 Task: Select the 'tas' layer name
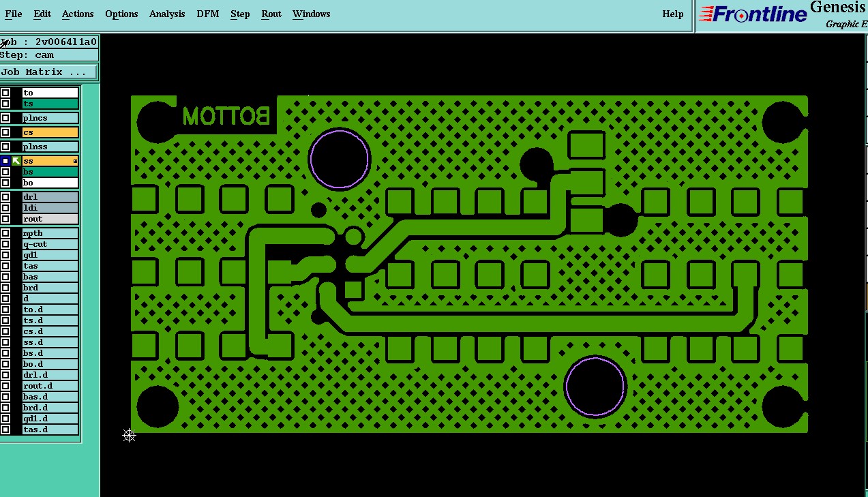(x=50, y=266)
